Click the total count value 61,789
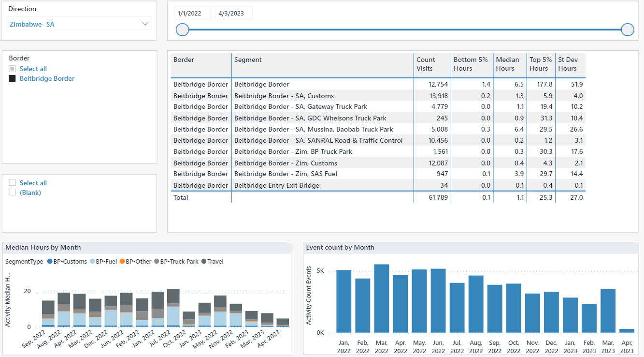644x357 pixels. pyautogui.click(x=438, y=197)
